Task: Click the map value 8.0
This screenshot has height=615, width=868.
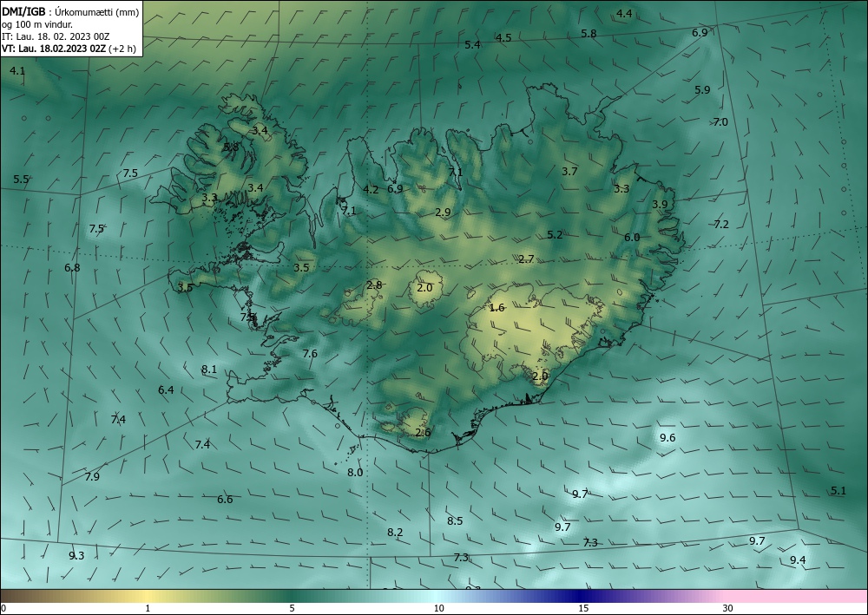Action: tap(355, 473)
